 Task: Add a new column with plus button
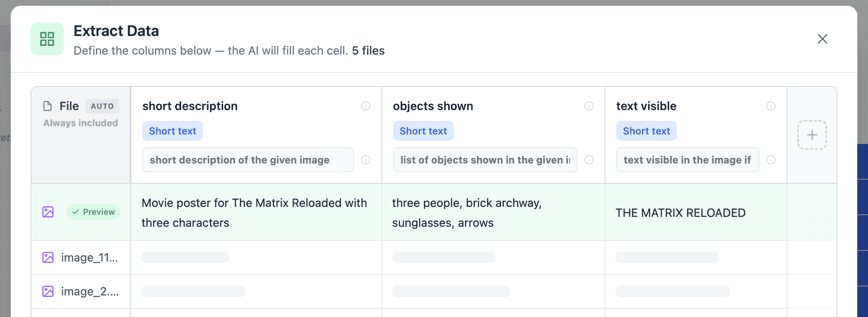(x=812, y=135)
